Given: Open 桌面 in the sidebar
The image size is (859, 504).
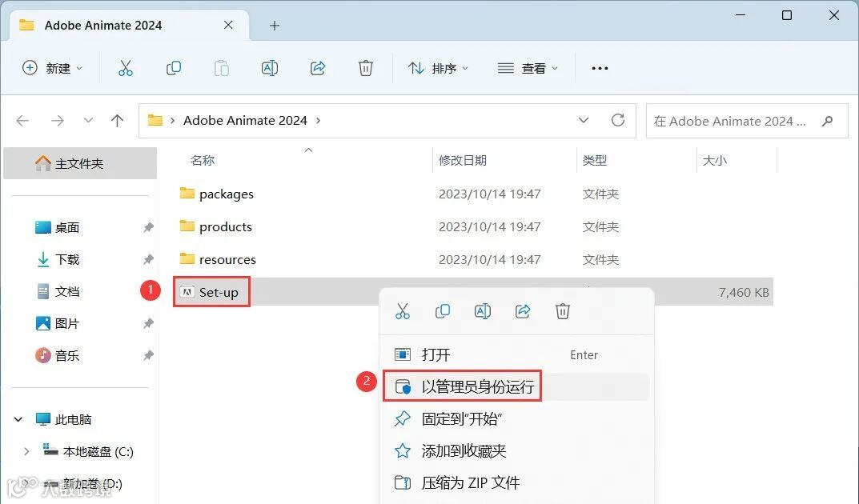Looking at the screenshot, I should (x=66, y=228).
